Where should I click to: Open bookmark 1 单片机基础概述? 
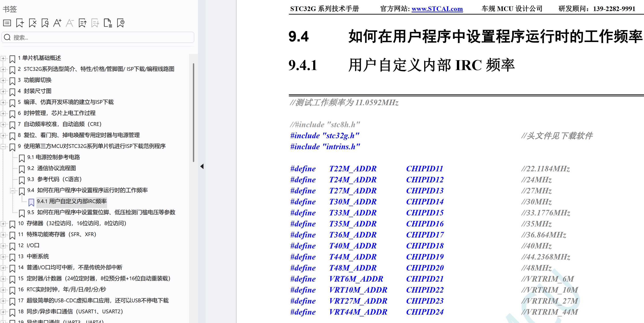tap(40, 58)
